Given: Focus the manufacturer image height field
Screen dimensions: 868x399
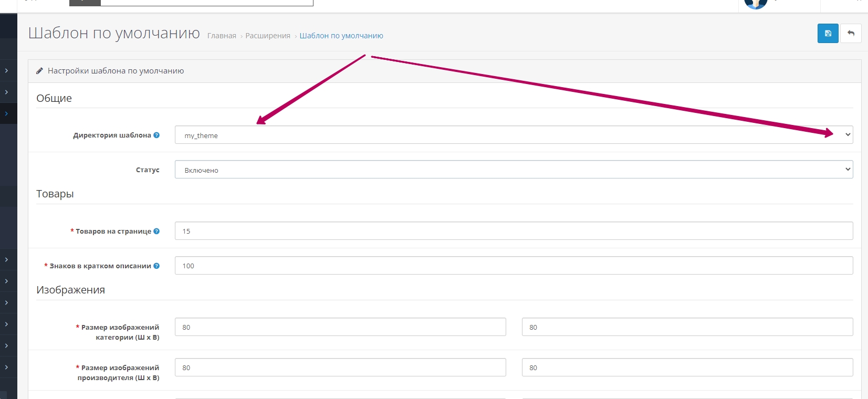Looking at the screenshot, I should point(687,367).
